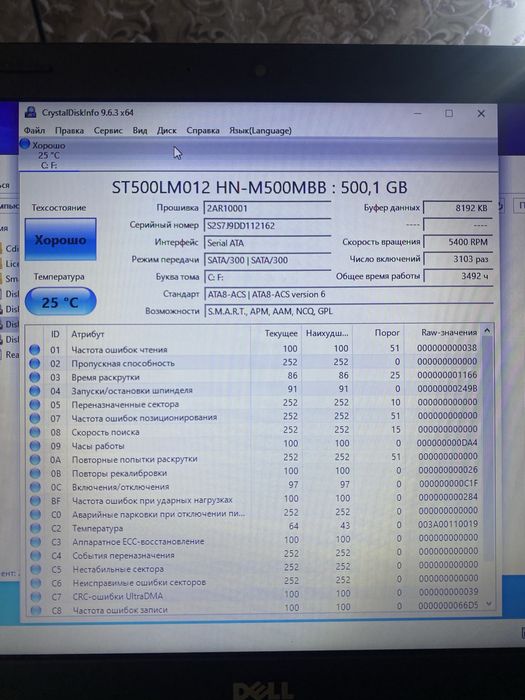Click the Serial ATA interface field

click(267, 243)
